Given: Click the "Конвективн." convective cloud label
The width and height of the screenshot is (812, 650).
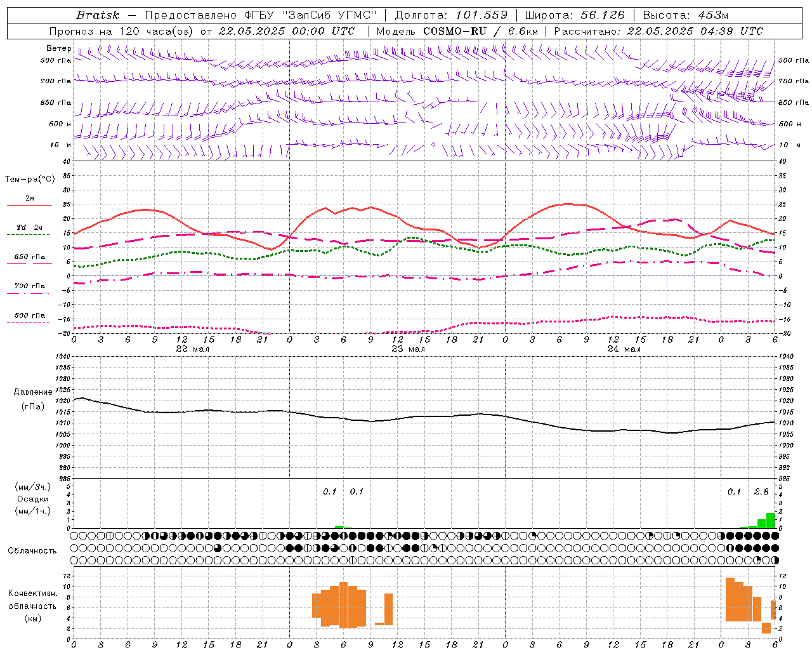Looking at the screenshot, I should (33, 594).
